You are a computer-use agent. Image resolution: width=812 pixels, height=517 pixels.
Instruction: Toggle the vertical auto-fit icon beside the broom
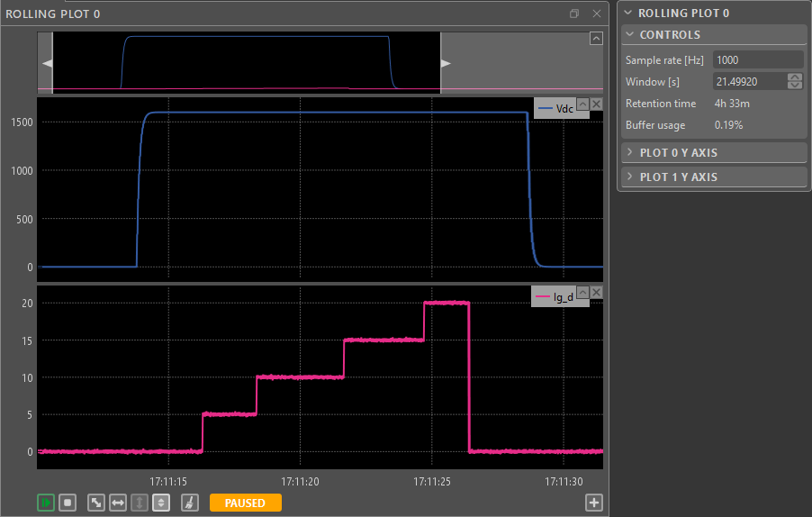coord(161,503)
